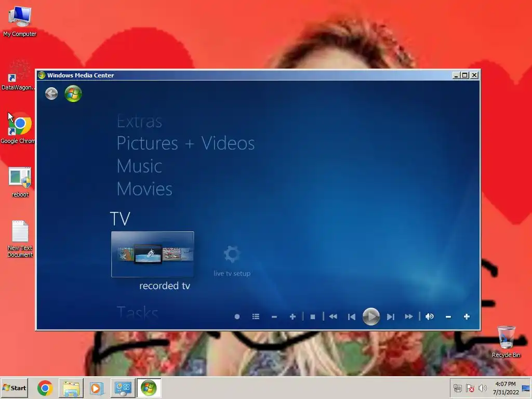Click the Show desktop tray button
This screenshot has height=399, width=532.
(527, 388)
